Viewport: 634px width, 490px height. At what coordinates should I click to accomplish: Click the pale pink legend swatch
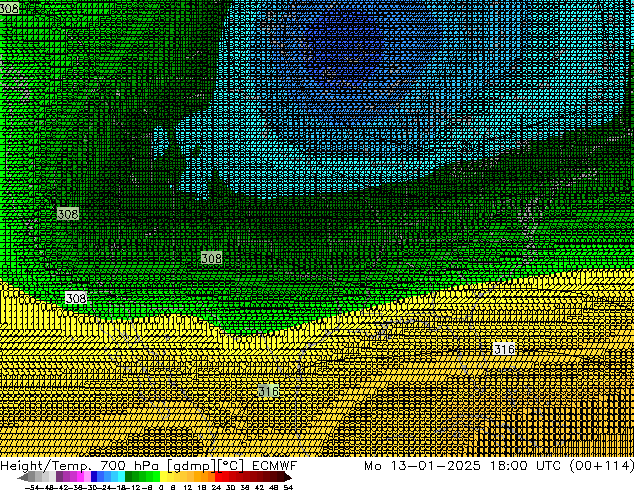coord(87,476)
